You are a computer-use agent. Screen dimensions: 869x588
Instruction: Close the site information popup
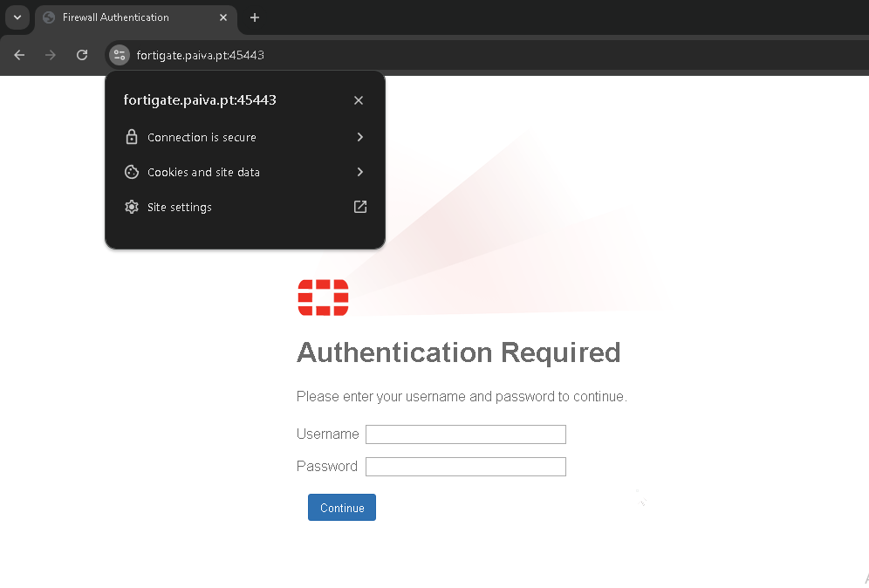pyautogui.click(x=358, y=100)
